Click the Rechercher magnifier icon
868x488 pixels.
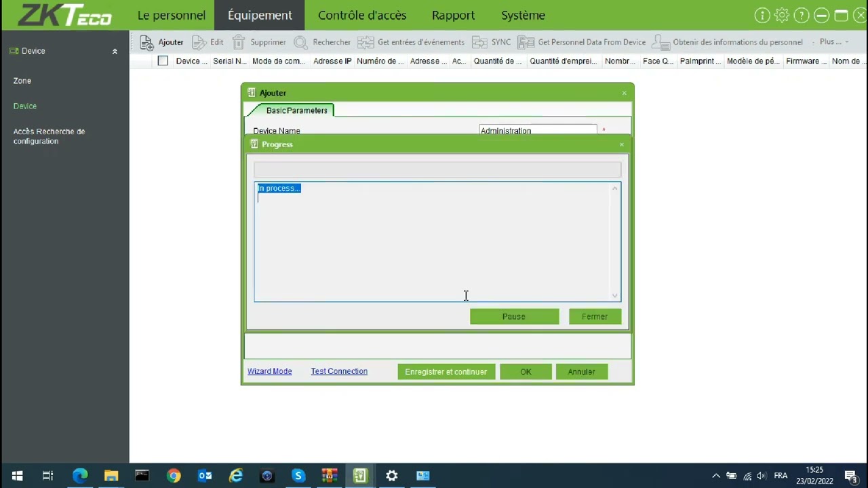[300, 42]
